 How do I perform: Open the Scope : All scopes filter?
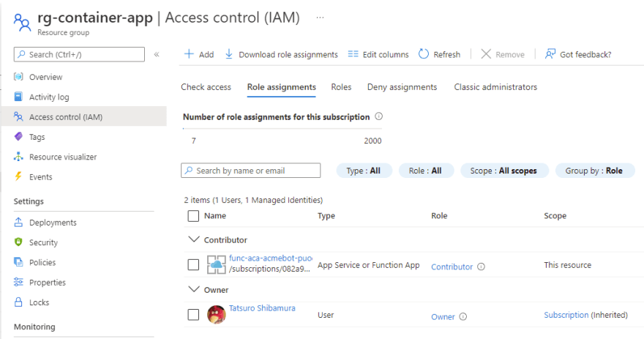click(x=504, y=171)
